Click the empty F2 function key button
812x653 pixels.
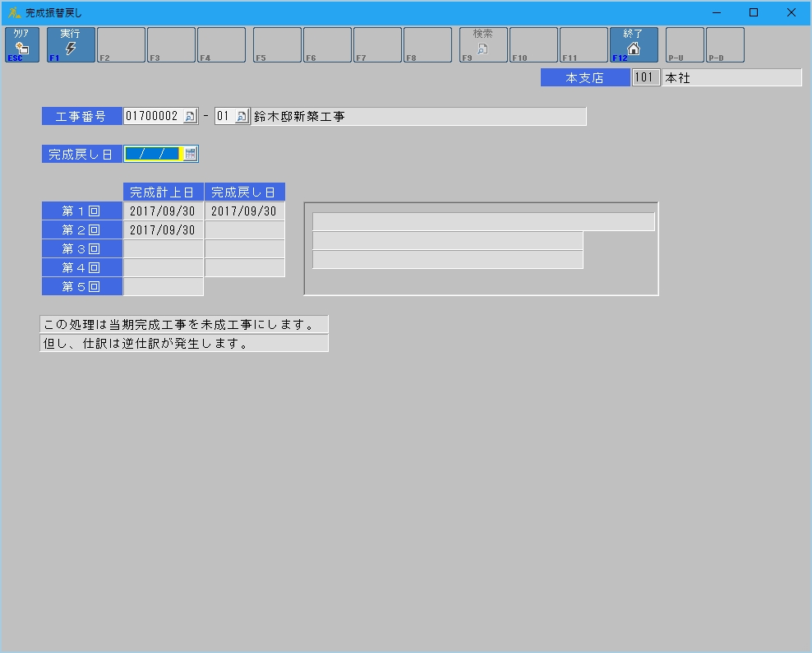pyautogui.click(x=121, y=45)
